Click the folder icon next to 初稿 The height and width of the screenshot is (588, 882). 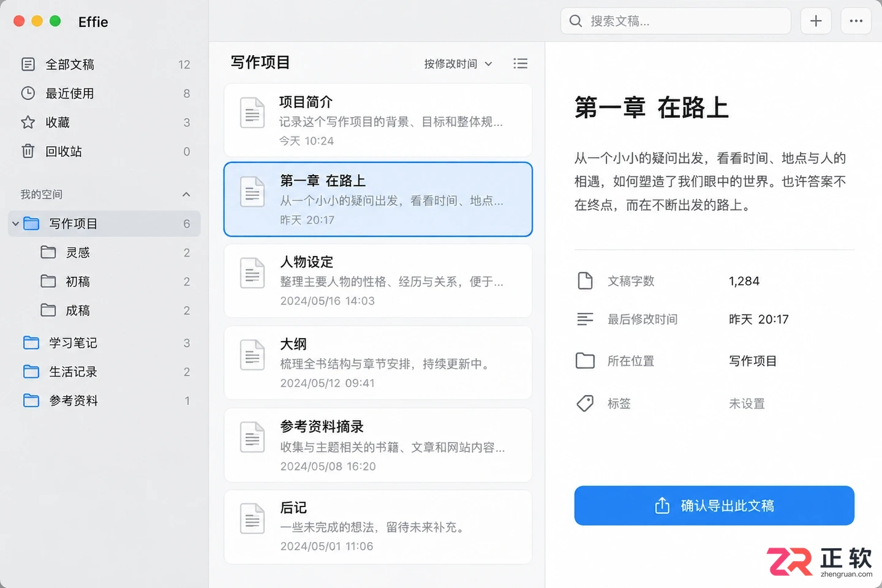pyautogui.click(x=48, y=281)
